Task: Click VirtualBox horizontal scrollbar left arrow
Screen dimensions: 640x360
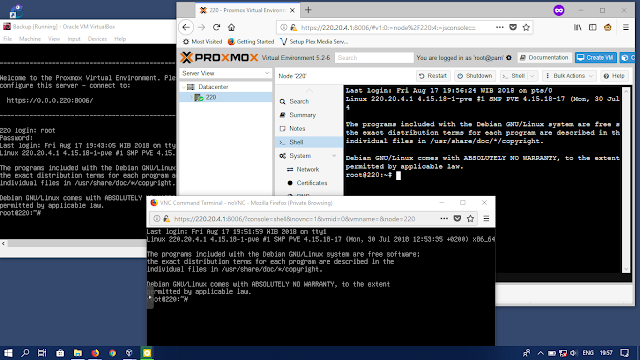Action: click(x=3, y=243)
